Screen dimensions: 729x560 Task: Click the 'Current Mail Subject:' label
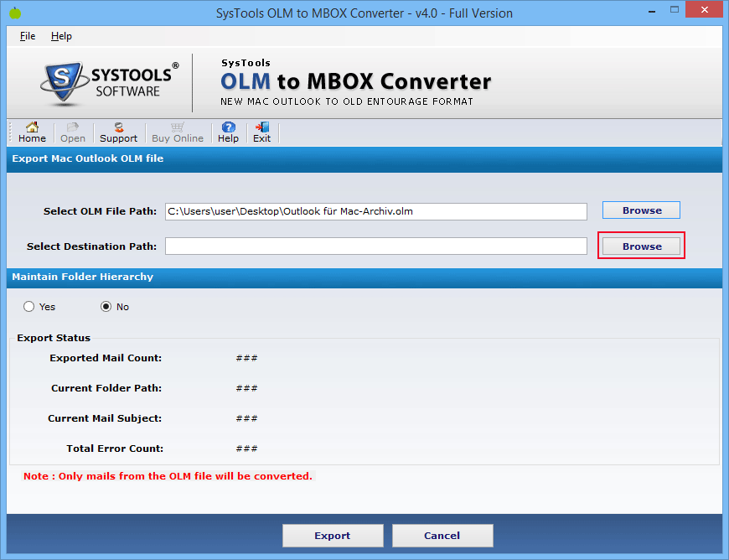105,418
